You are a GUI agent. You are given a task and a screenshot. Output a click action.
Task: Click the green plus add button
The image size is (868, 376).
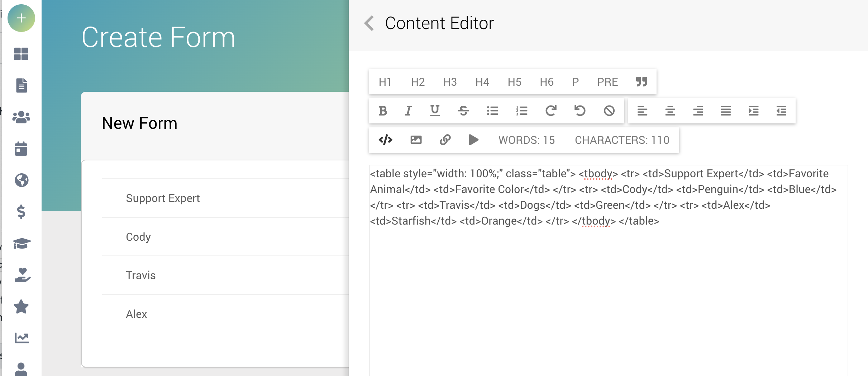(x=21, y=18)
